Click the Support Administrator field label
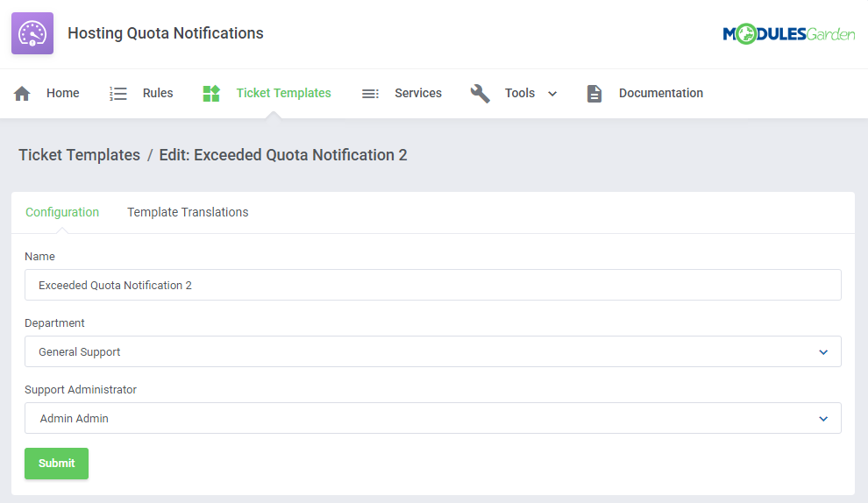 pyautogui.click(x=81, y=390)
